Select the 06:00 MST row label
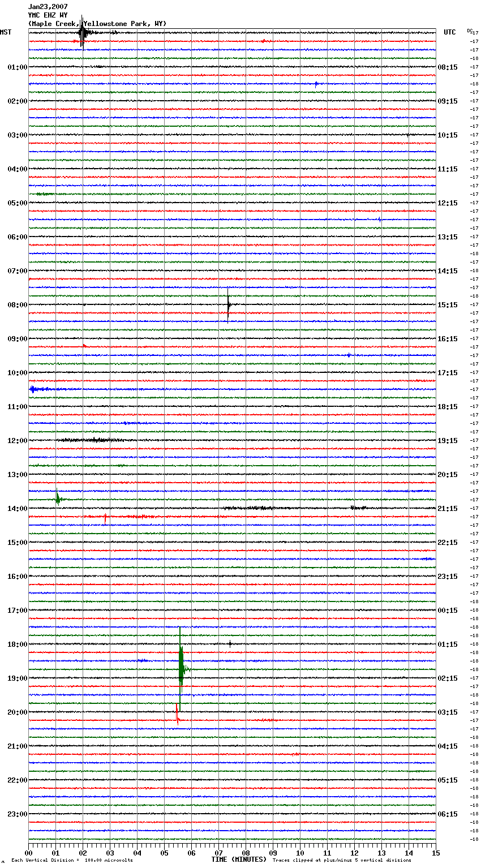The width and height of the screenshot is (481, 868). 17,237
